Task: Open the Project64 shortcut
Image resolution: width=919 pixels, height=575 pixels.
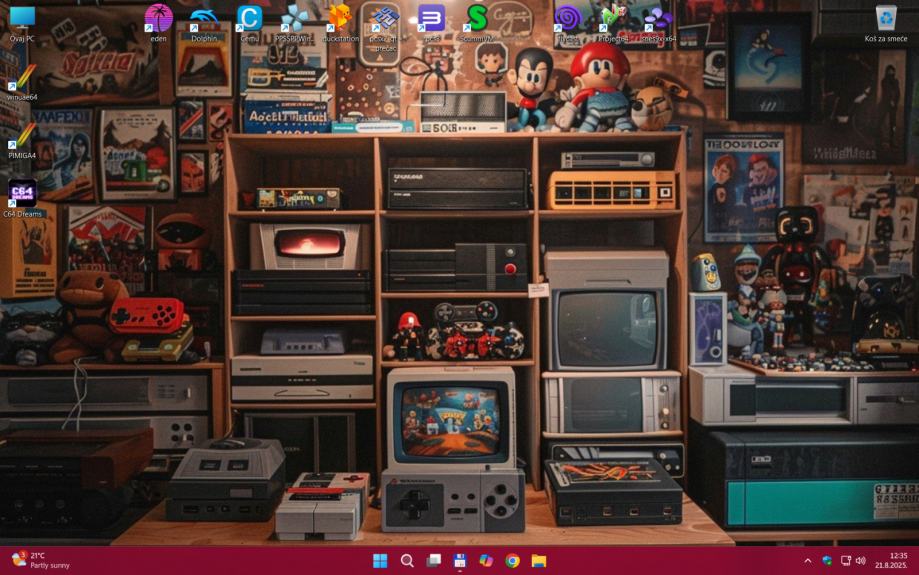Action: point(613,23)
